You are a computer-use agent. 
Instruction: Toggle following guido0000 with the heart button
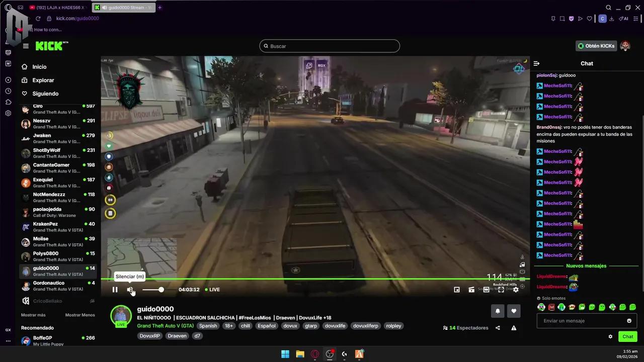point(514,311)
